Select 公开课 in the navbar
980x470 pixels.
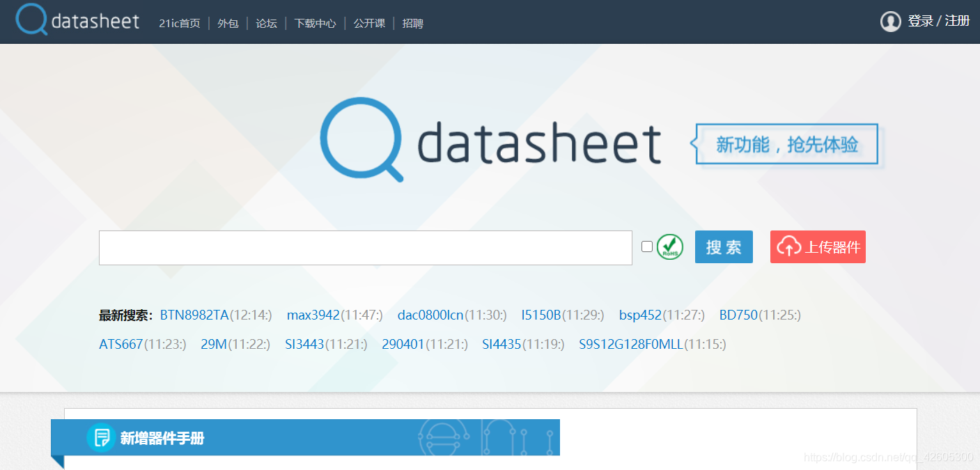369,23
